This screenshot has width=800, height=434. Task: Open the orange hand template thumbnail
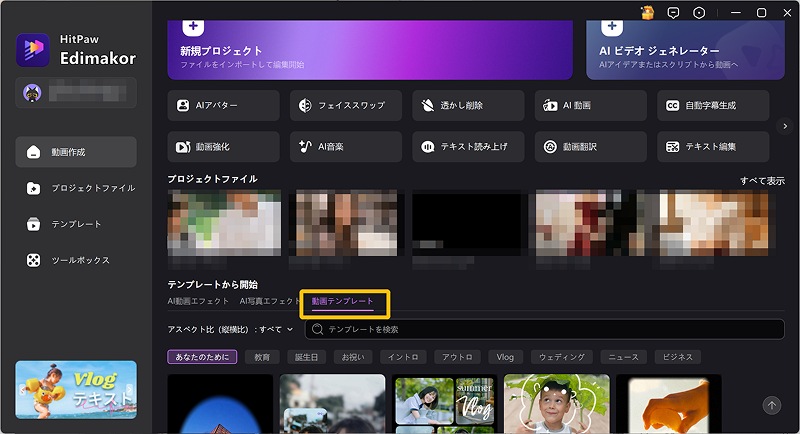(669, 404)
